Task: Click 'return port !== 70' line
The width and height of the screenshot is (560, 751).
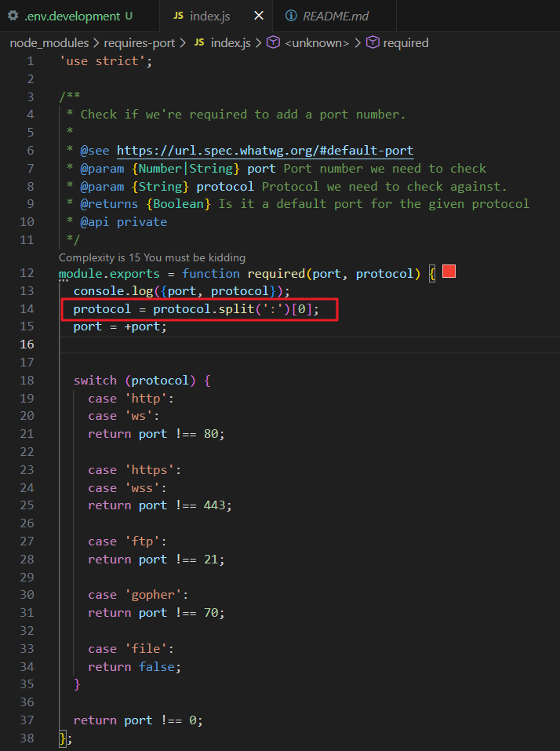Action: pos(156,613)
